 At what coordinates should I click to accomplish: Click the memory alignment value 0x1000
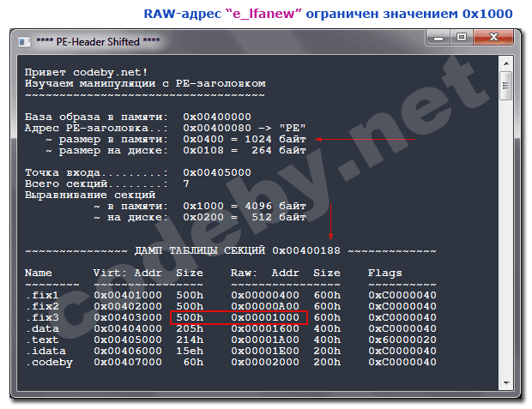pos(203,206)
